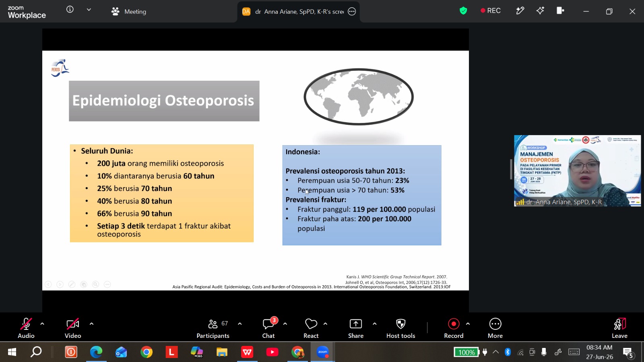Click the Bluetooth tray icon
The image size is (644, 362).
pyautogui.click(x=508, y=352)
